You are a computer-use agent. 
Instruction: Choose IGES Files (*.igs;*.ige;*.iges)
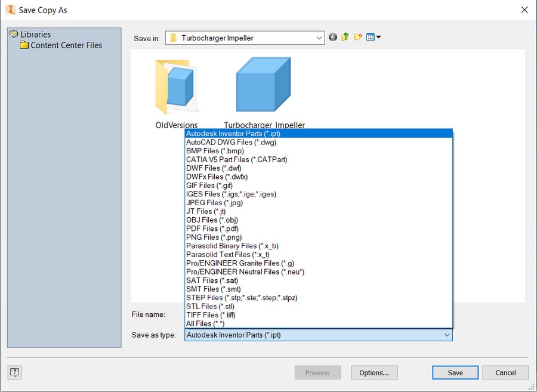coord(319,194)
